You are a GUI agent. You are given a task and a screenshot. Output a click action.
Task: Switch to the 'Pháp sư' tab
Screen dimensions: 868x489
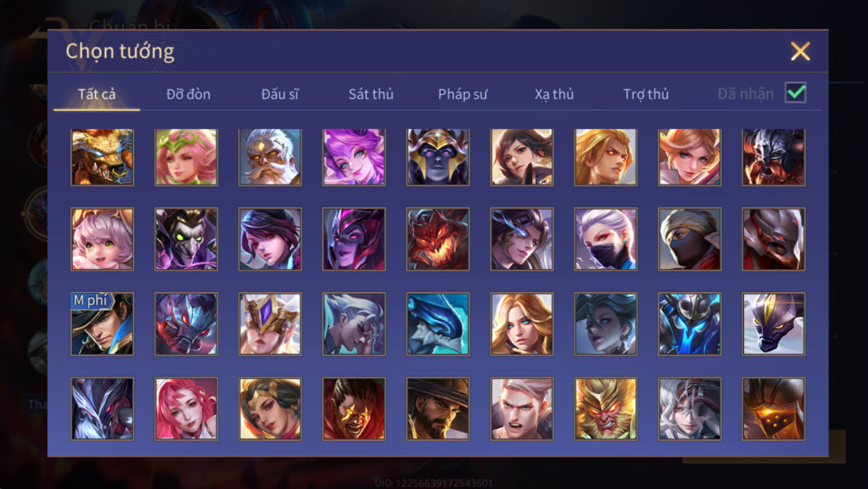(x=462, y=94)
